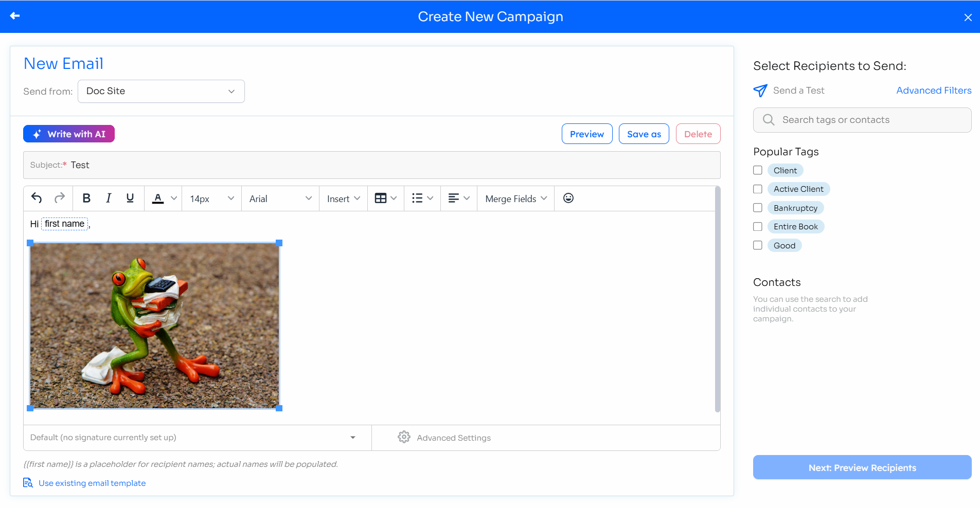This screenshot has width=980, height=508.
Task: Click the bullet list icon
Action: [x=417, y=198]
